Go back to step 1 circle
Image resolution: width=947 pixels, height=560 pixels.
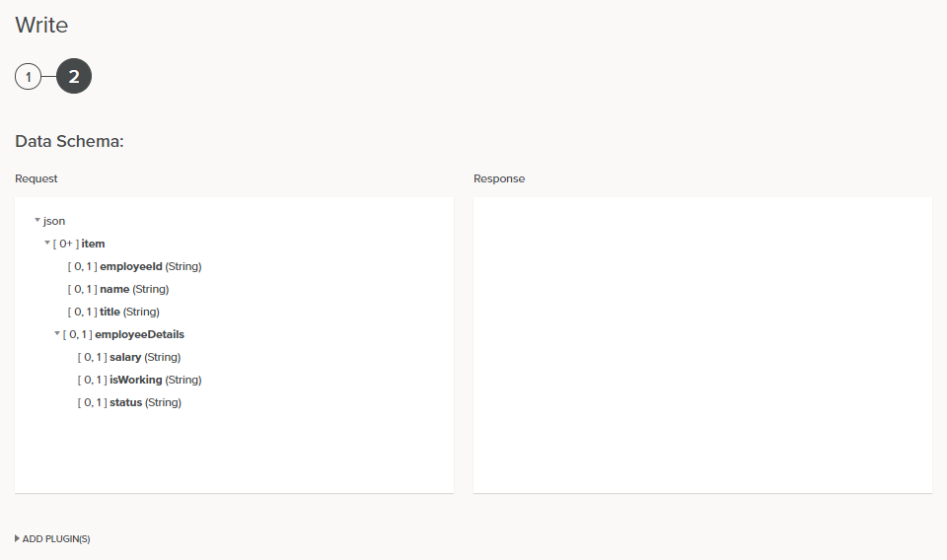[x=28, y=77]
